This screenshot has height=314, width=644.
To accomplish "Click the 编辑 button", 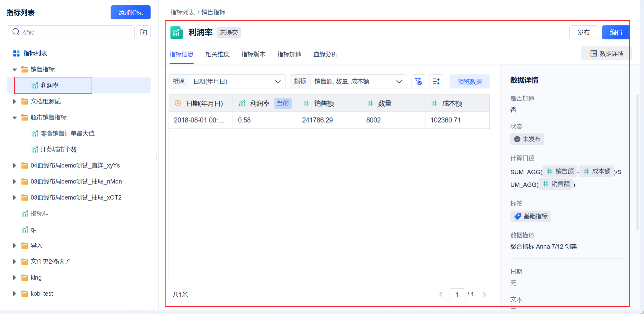I will tap(616, 32).
